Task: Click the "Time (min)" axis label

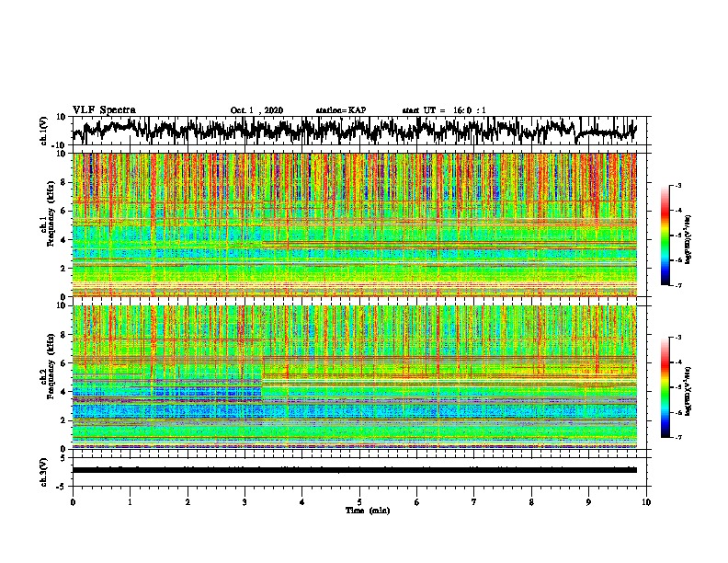Action: 368,511
